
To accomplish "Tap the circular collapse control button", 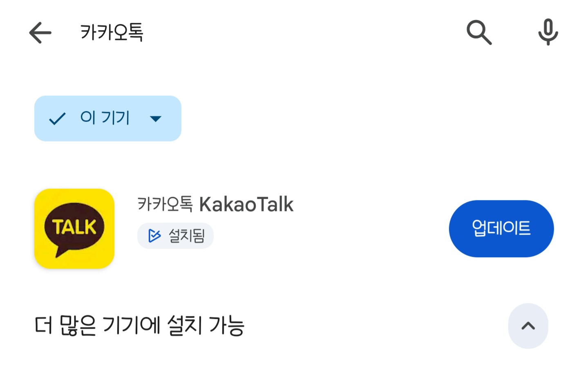I will click(x=528, y=326).
